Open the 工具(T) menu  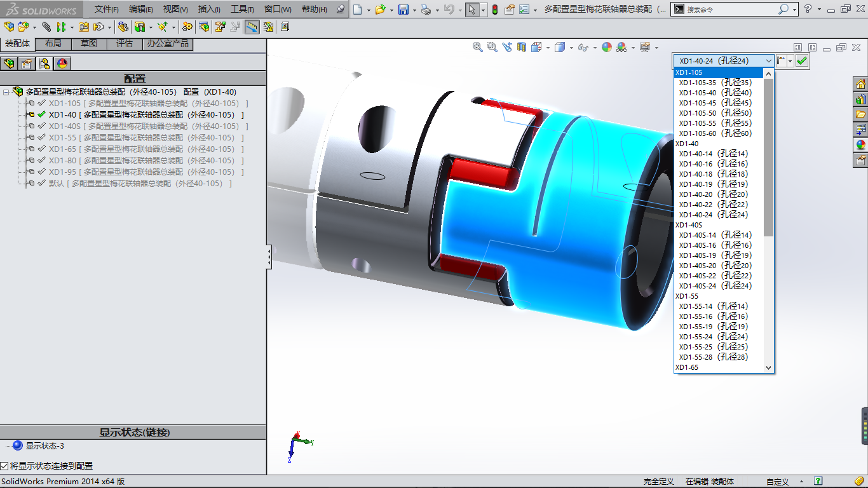tap(242, 10)
